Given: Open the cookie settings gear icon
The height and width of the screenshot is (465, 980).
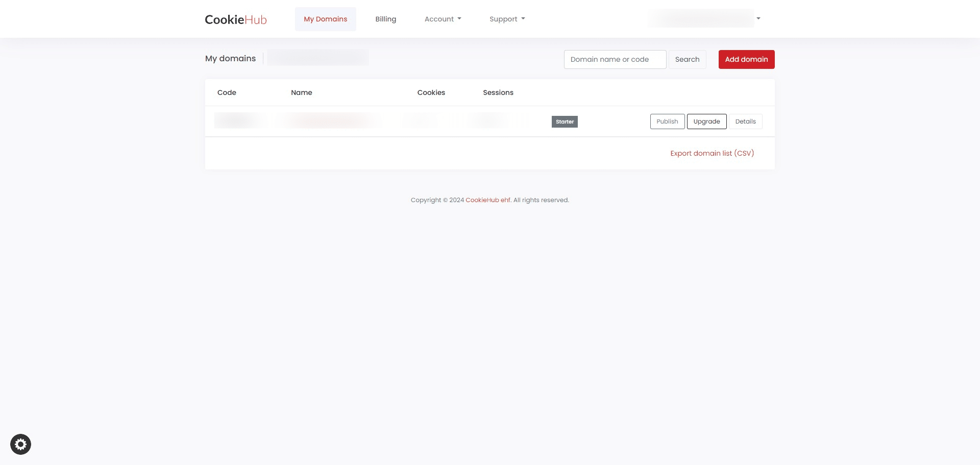Looking at the screenshot, I should [20, 444].
